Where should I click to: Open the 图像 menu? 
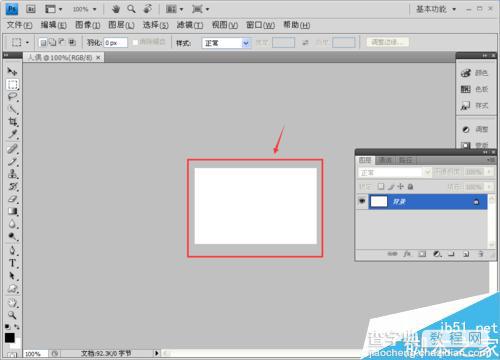pos(88,25)
